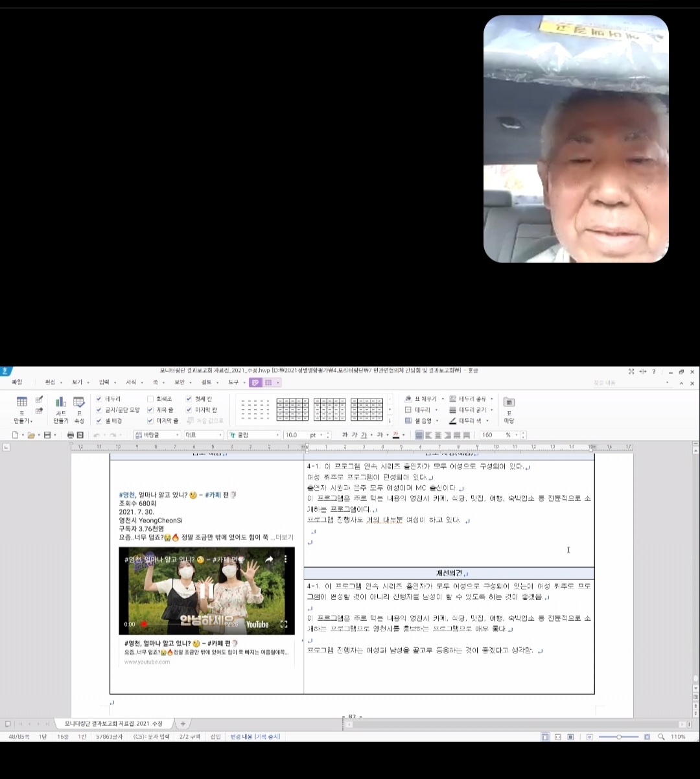Click 변경 내용 [기록 중지] in status bar

(255, 737)
